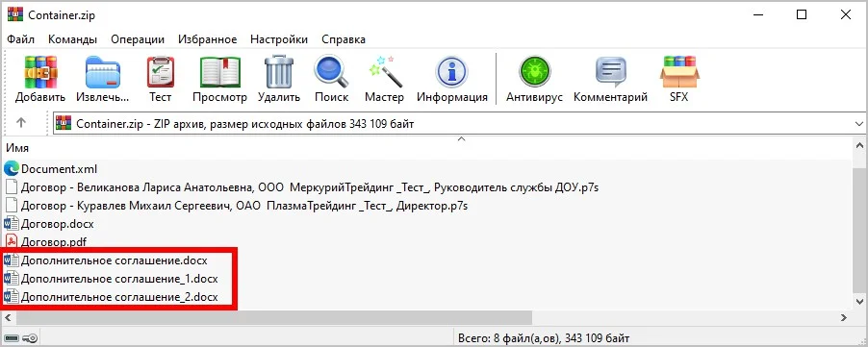The image size is (868, 347).
Task: Open the Операции menu
Action: pos(138,39)
